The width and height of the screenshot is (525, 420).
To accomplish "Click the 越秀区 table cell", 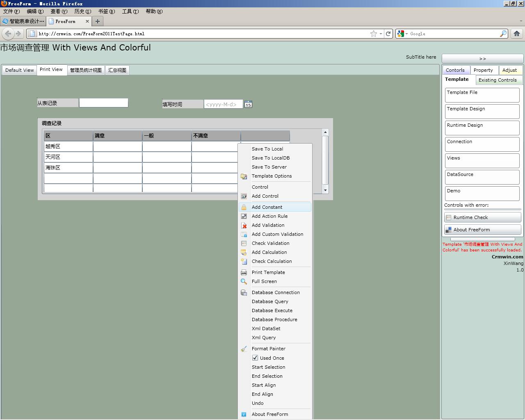I will click(x=68, y=146).
